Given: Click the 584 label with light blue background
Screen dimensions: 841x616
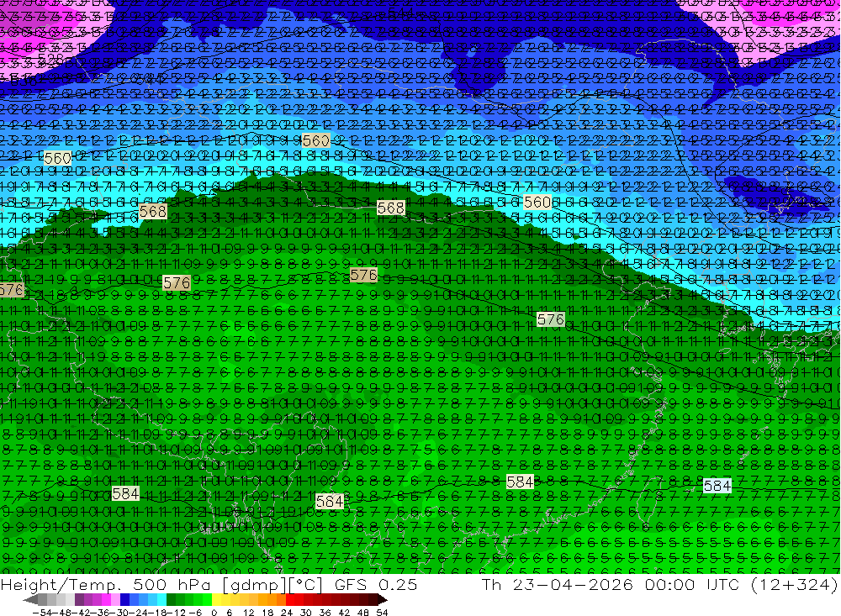Looking at the screenshot, I should (x=717, y=487).
